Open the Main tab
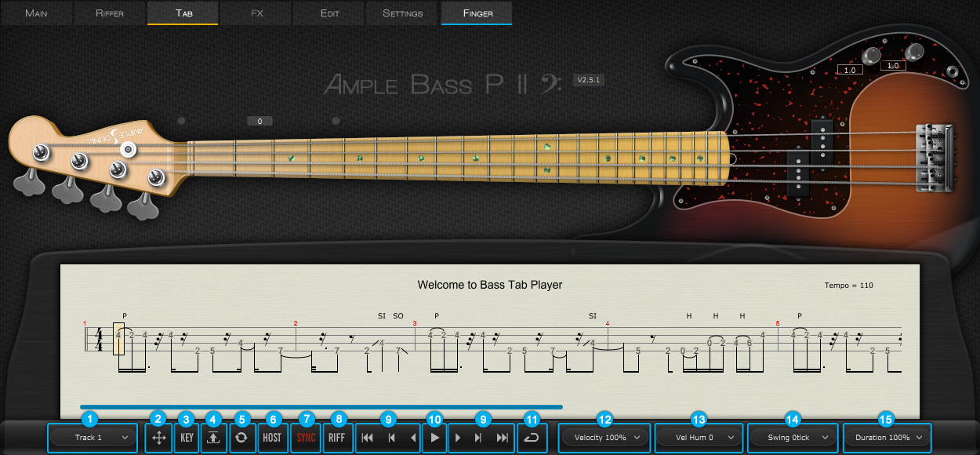The width and height of the screenshot is (980, 455). (36, 13)
